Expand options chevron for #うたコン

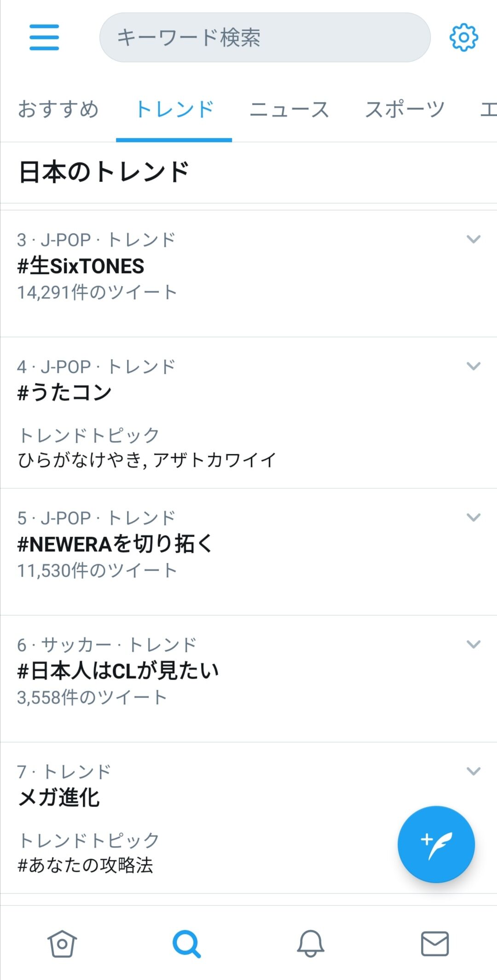pyautogui.click(x=474, y=366)
